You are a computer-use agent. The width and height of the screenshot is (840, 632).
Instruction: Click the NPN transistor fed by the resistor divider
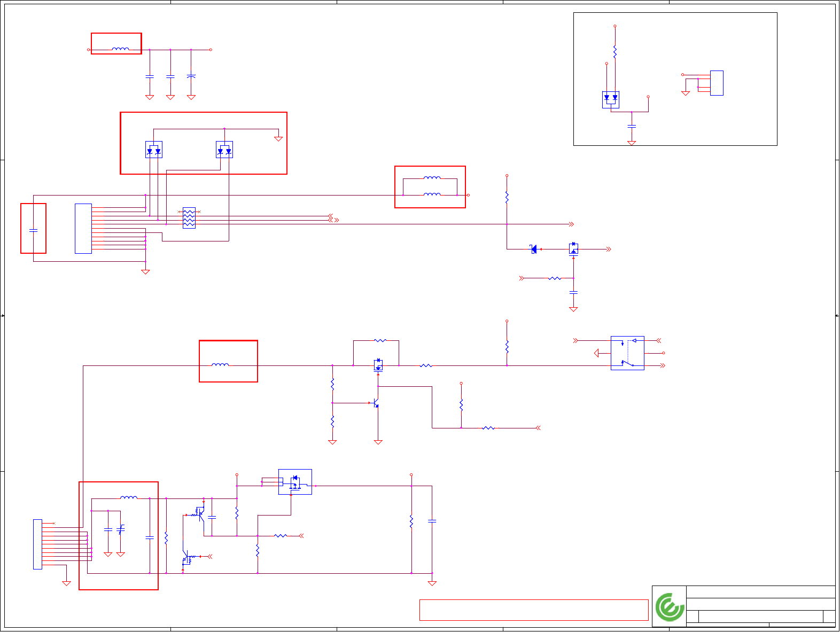(x=376, y=403)
